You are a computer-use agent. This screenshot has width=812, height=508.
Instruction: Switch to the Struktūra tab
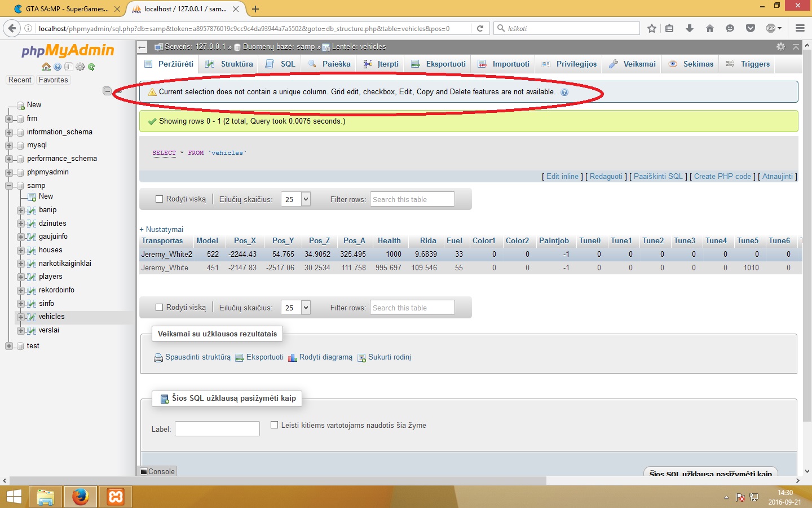229,64
